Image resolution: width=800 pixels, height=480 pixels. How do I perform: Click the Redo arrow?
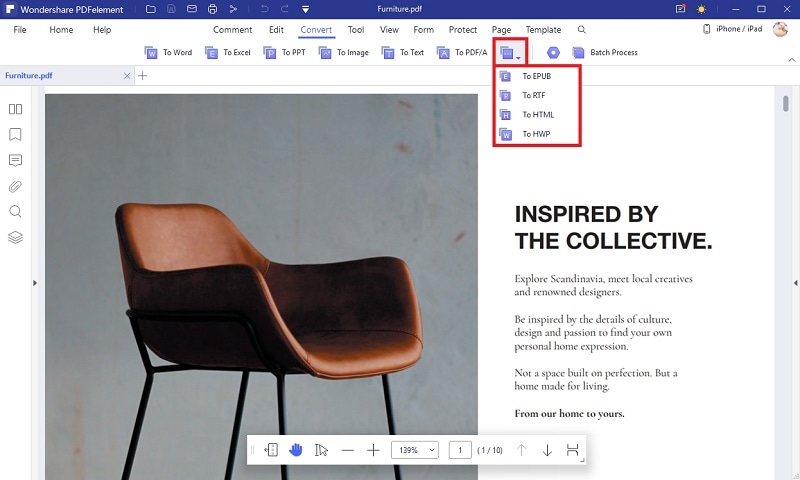(x=285, y=9)
